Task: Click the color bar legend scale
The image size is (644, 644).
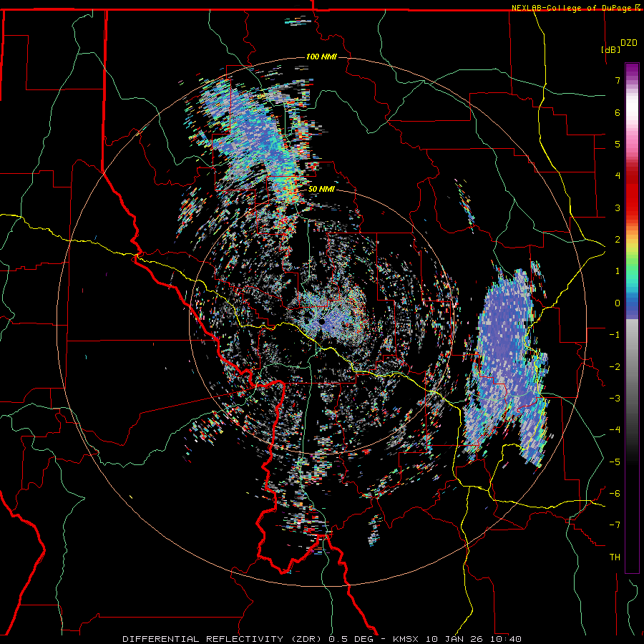Action: tap(632, 318)
